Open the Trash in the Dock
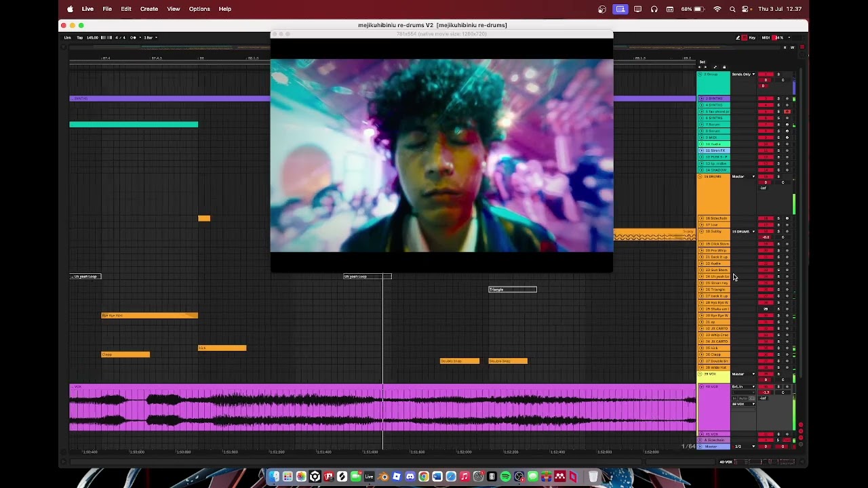The width and height of the screenshot is (868, 488). coord(593,476)
